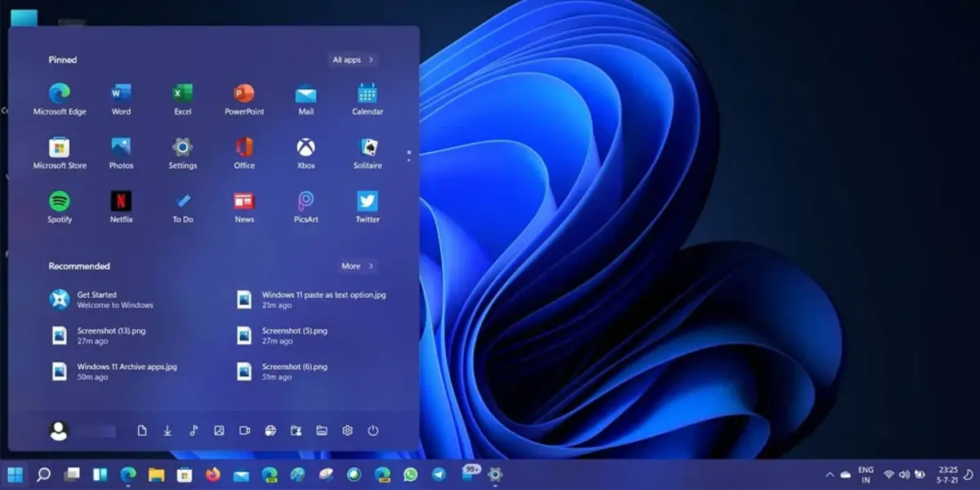Open Spotify from the pinned apps
The width and height of the screenshot is (980, 490).
(x=60, y=199)
